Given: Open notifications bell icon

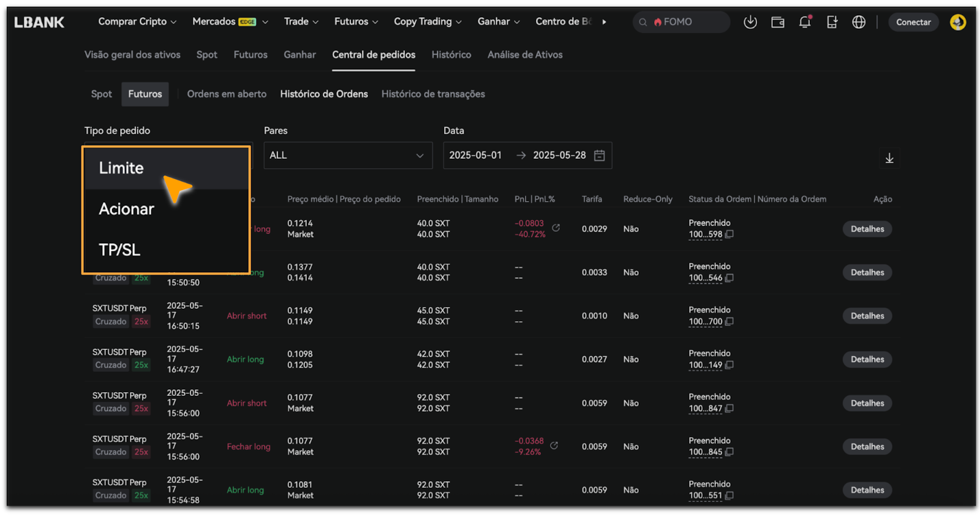Looking at the screenshot, I should [x=805, y=22].
